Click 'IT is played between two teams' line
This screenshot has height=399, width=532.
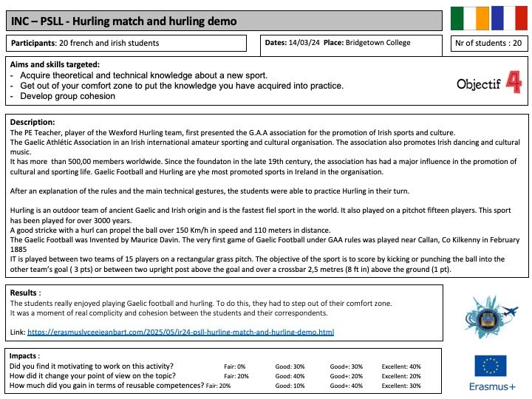[257, 259]
